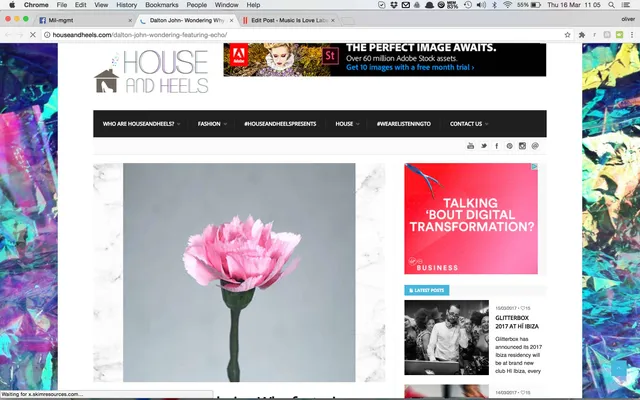Open Spotlight search magnifier

(x=611, y=5)
